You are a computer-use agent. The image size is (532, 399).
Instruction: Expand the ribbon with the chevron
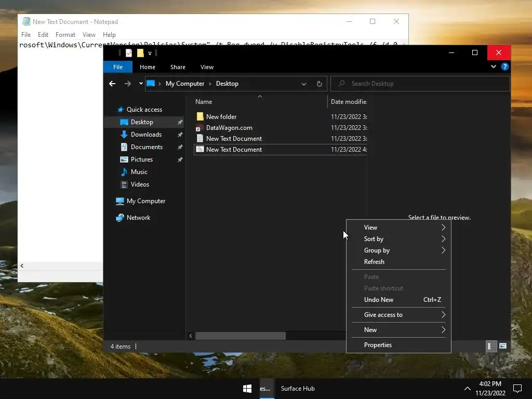pyautogui.click(x=494, y=66)
